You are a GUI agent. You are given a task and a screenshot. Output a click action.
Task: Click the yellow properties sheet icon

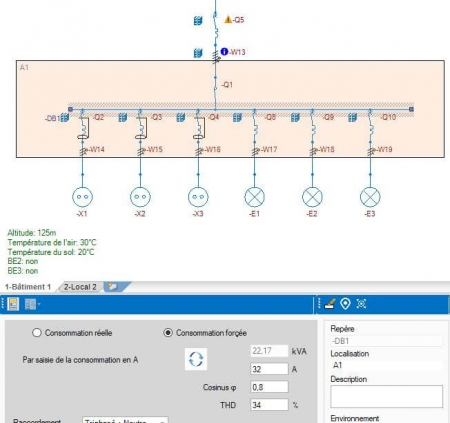(x=13, y=304)
